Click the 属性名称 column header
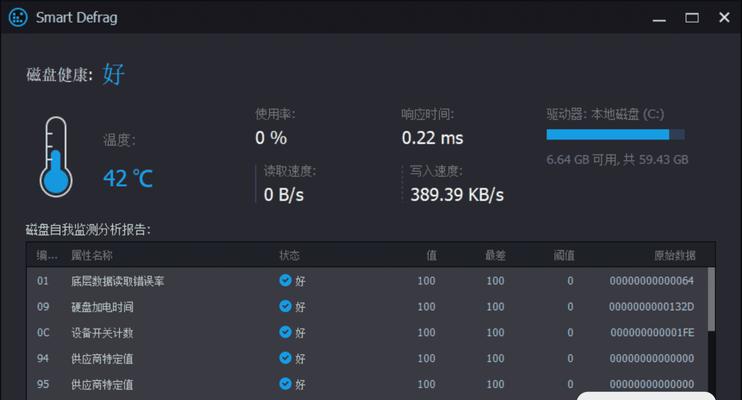Viewport: 742px width, 400px height. pos(92,256)
